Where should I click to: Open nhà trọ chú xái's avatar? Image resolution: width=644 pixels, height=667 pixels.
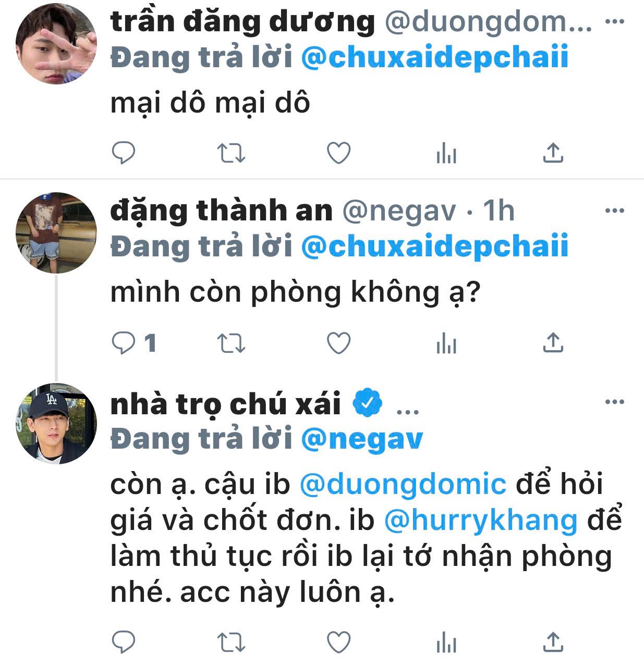click(x=56, y=424)
